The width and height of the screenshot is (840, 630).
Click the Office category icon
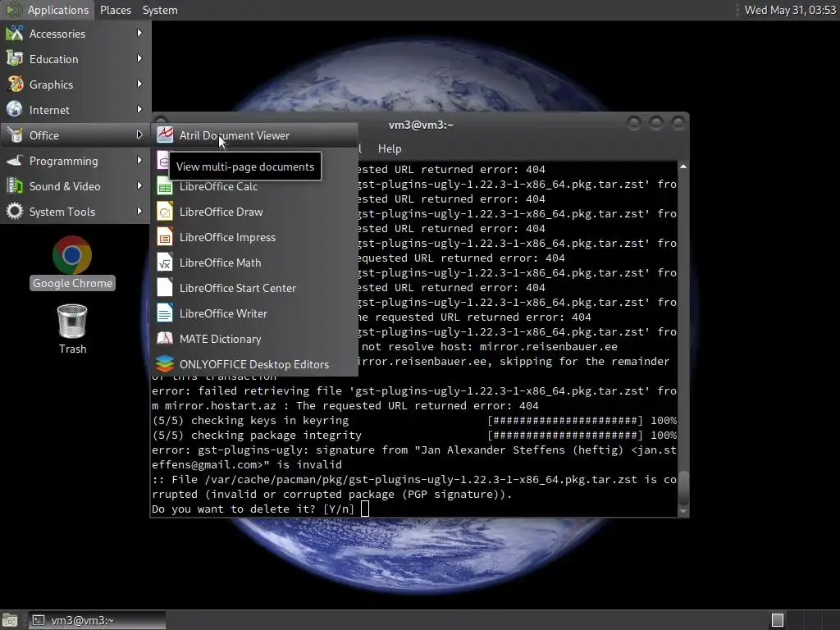tap(15, 135)
